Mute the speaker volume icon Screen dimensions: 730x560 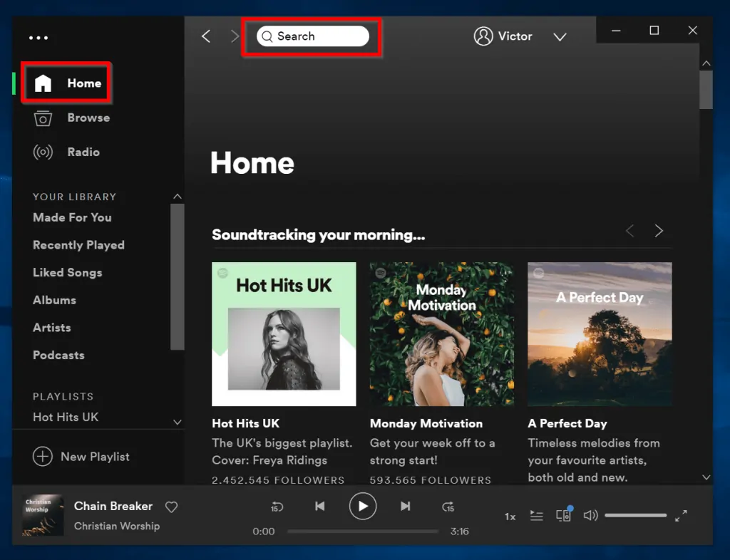click(590, 514)
